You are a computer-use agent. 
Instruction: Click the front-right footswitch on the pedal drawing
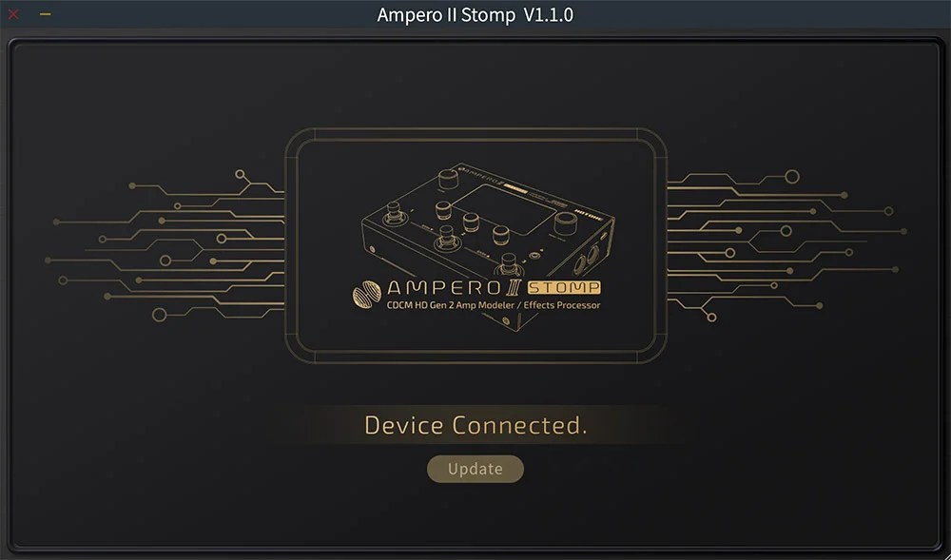click(x=510, y=263)
